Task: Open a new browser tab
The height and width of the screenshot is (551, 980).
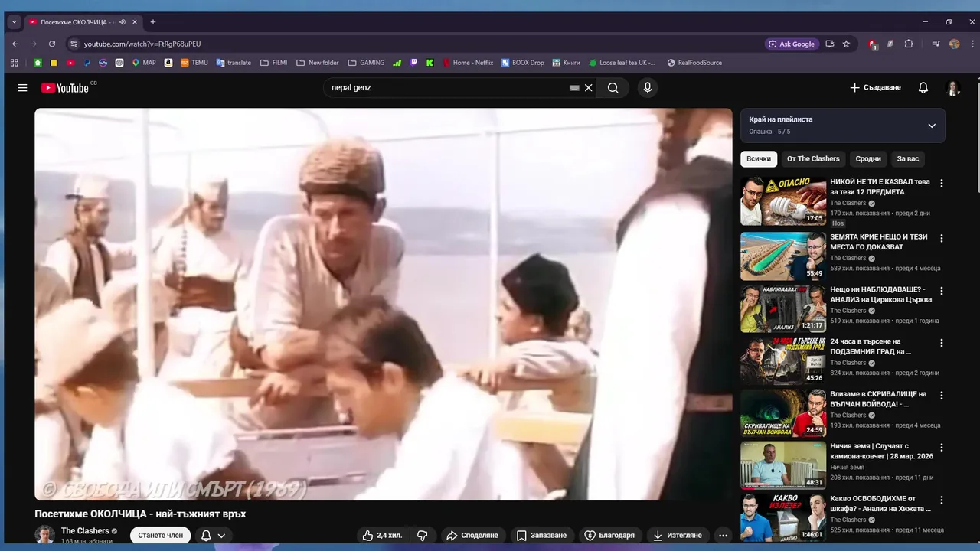Action: [x=153, y=22]
